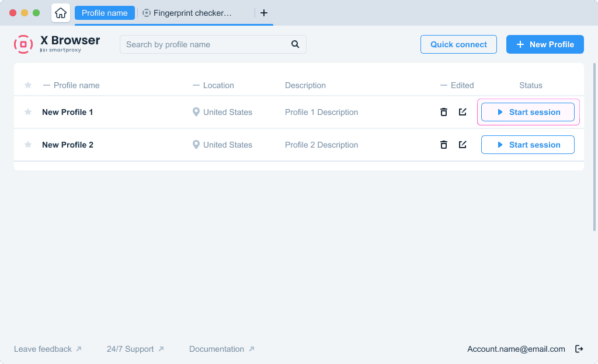
Task: Sort by Location column
Action: point(213,85)
